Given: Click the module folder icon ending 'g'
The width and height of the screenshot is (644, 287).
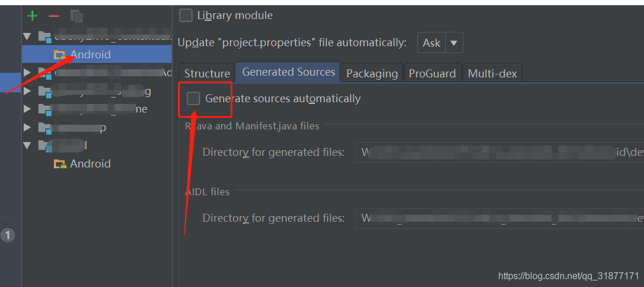Looking at the screenshot, I should 45,92.
